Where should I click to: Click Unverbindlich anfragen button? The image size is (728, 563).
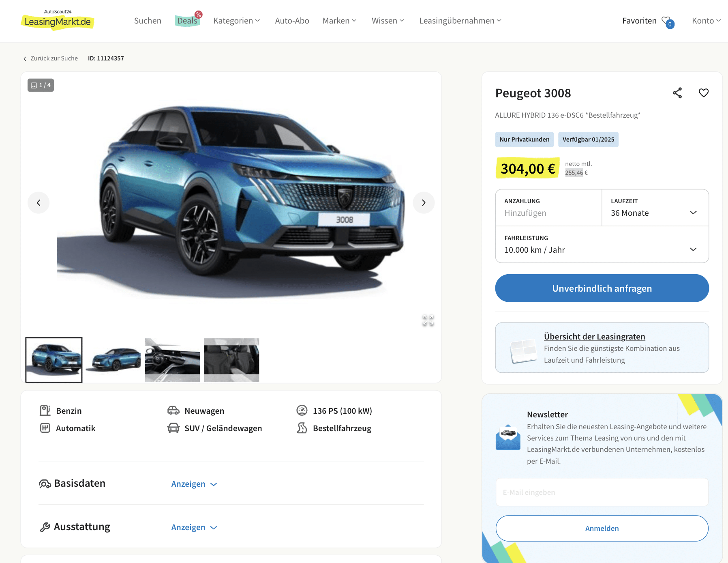(x=602, y=288)
